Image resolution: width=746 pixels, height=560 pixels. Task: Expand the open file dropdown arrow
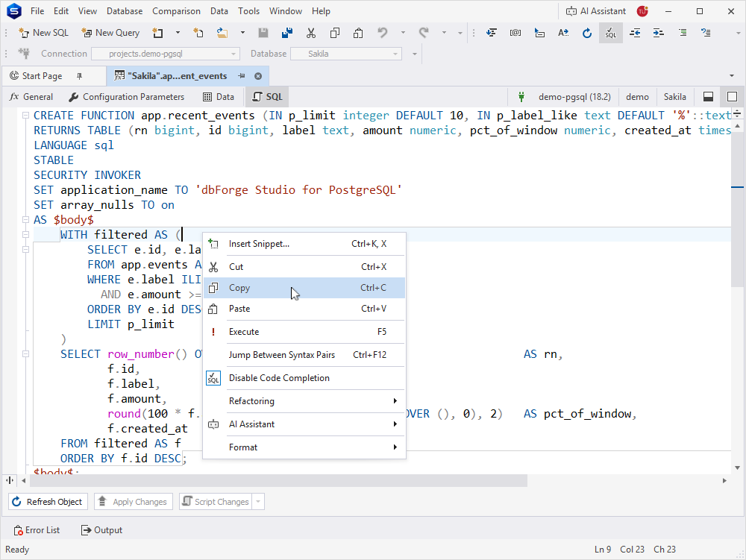point(242,33)
